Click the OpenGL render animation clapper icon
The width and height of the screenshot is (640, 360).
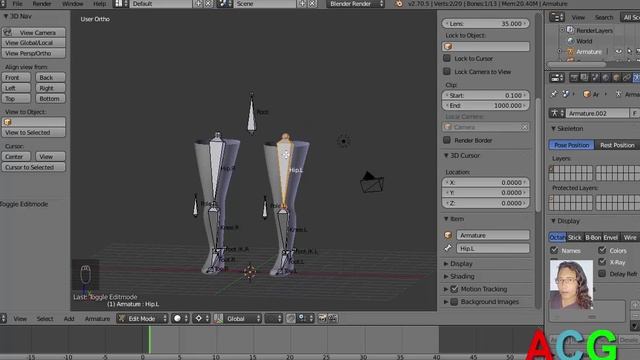point(333,318)
